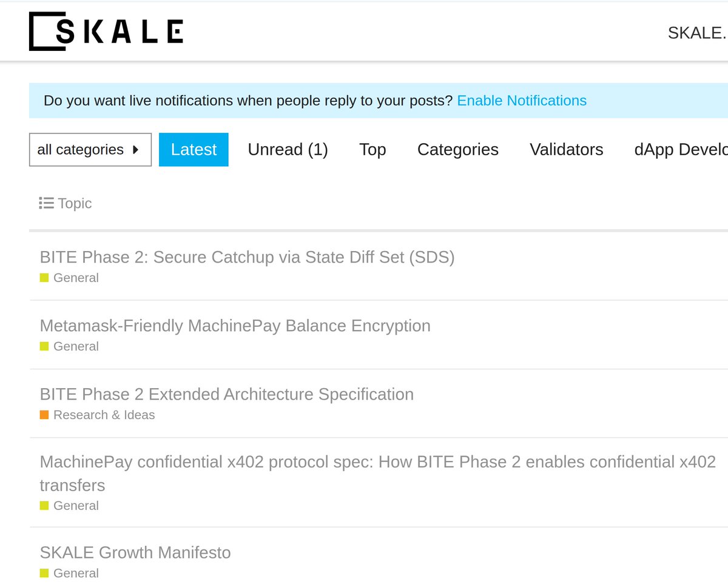This screenshot has height=584, width=728.
Task: Click the Enable Notifications link
Action: (x=522, y=101)
